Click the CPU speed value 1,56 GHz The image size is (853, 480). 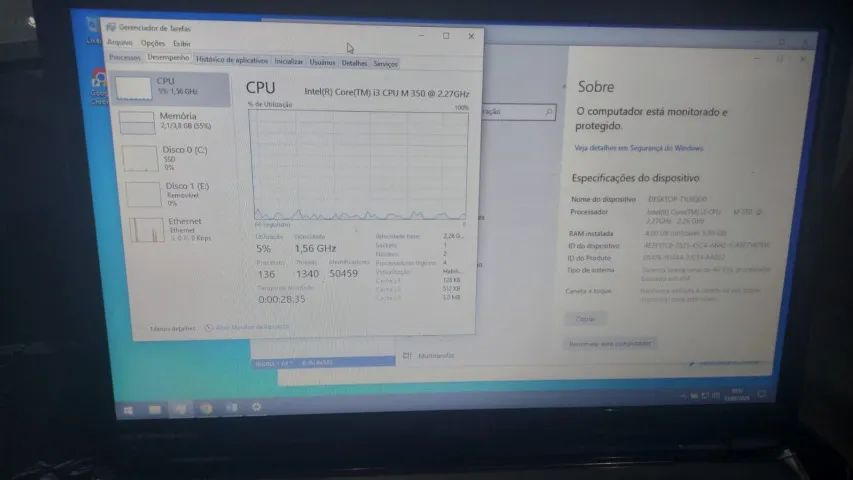coord(315,248)
